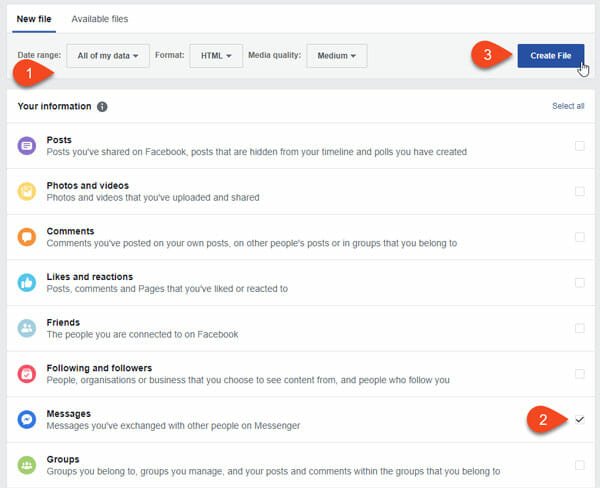Click the Create File button
This screenshot has height=488, width=600.
coord(551,56)
